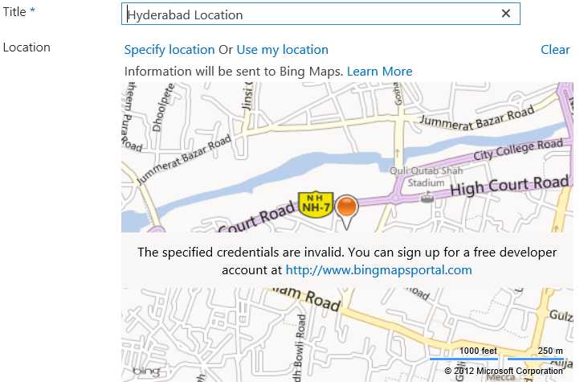Viewport: 588px width, 382px height.
Task: Click the Bing logo on the map
Action: tap(147, 371)
